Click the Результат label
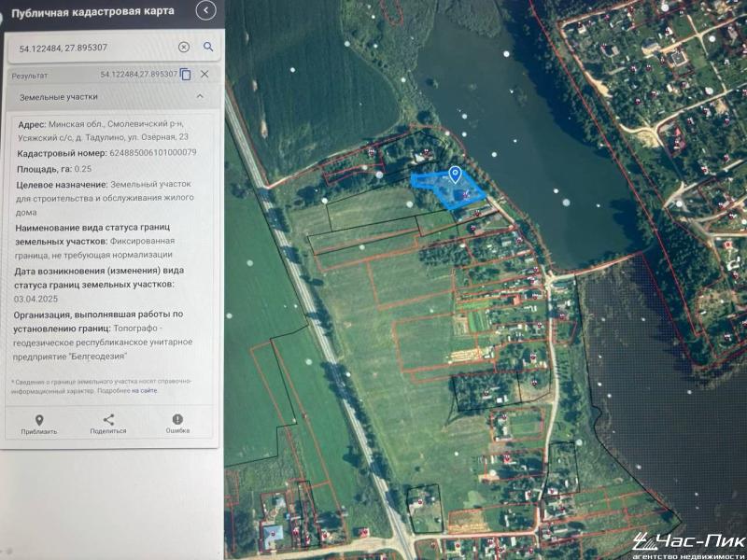The height and width of the screenshot is (560, 747). 30,75
